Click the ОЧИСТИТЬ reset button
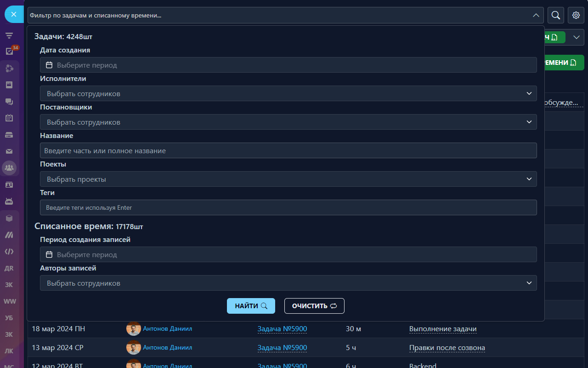Image resolution: width=588 pixels, height=368 pixels. (314, 306)
